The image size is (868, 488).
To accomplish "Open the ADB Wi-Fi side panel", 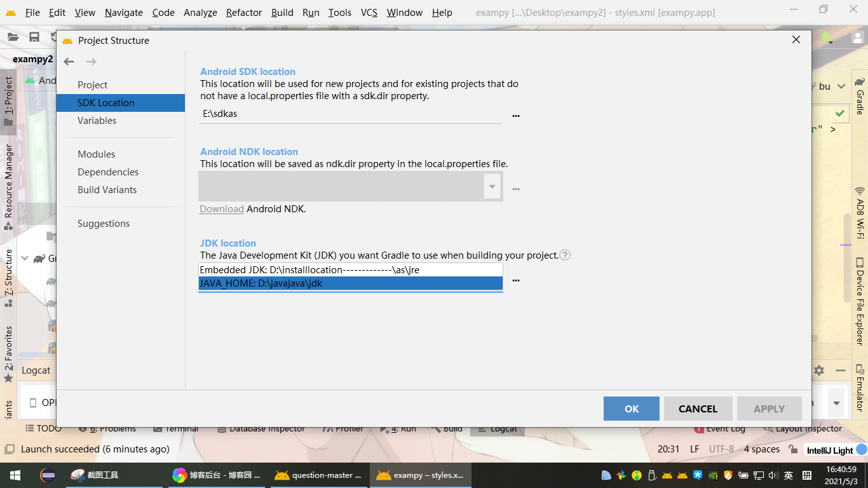I will click(x=860, y=213).
